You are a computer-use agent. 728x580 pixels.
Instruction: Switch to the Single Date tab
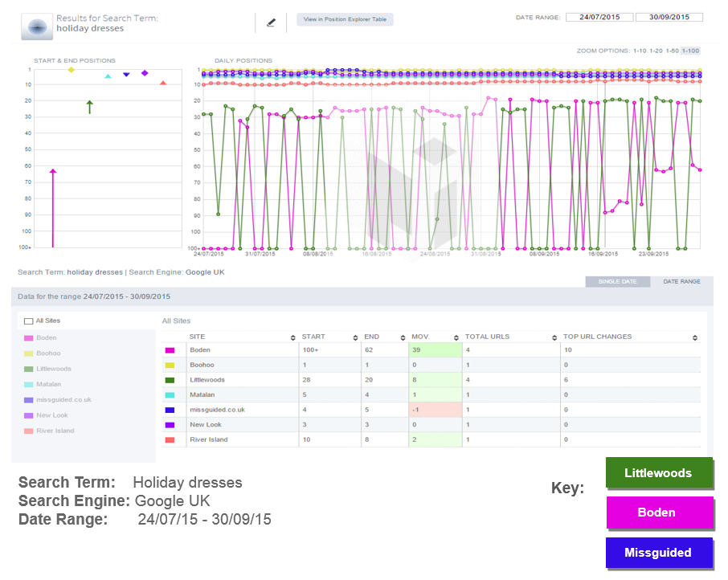tap(617, 282)
